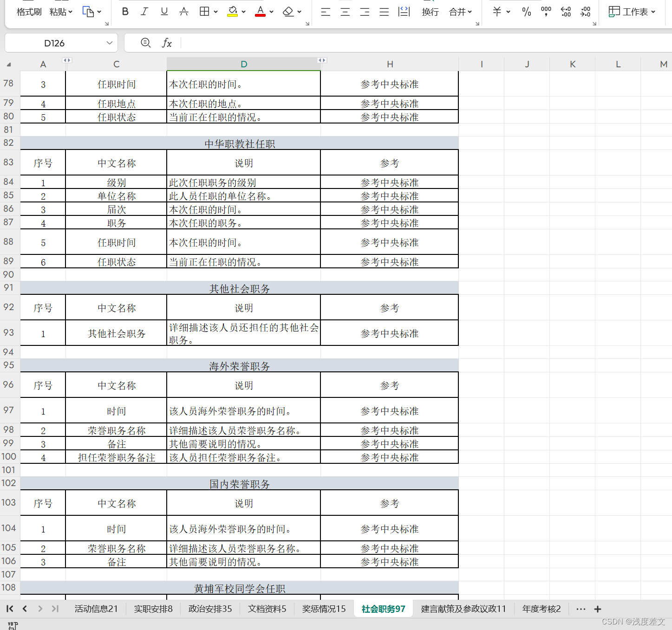Open the 合并 merge cells dropdown
Image resolution: width=672 pixels, height=630 pixels.
460,12
